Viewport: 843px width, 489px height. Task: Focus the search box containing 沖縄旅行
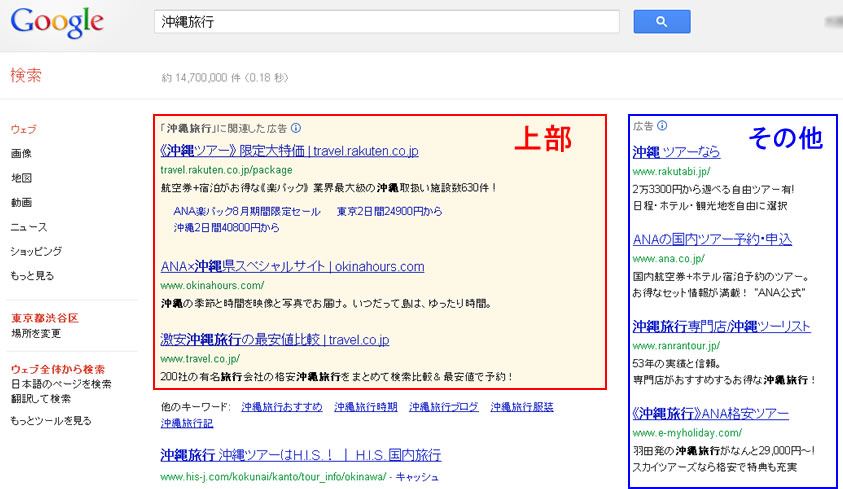click(387, 21)
